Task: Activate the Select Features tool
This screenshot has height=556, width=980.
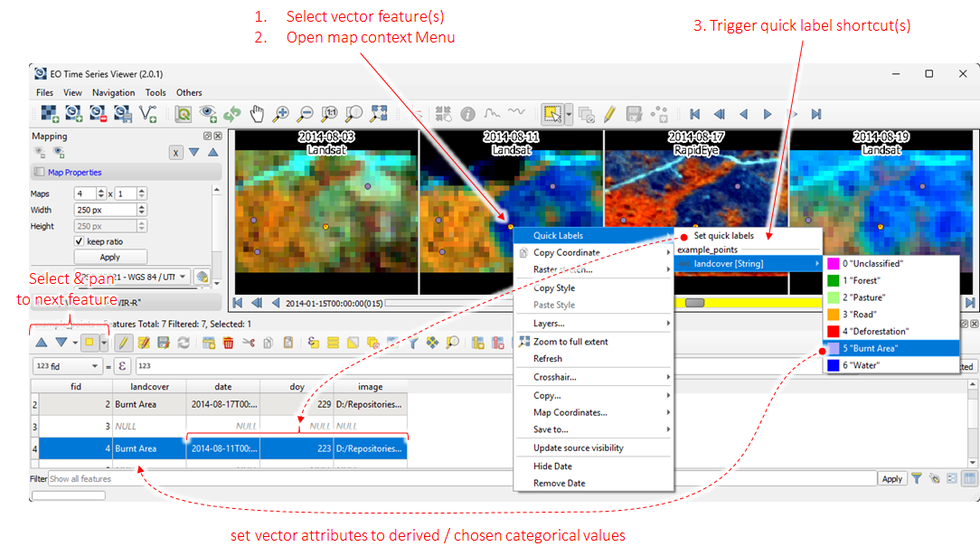Action: click(551, 114)
